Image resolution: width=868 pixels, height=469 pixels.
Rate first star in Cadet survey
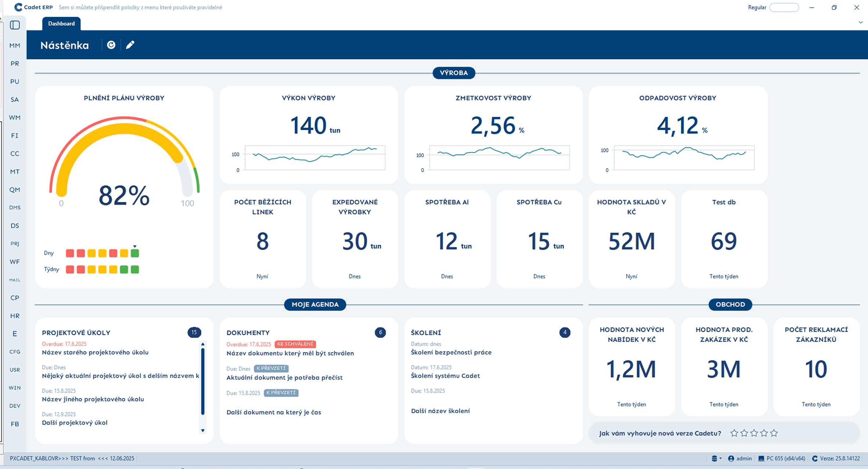click(x=734, y=433)
